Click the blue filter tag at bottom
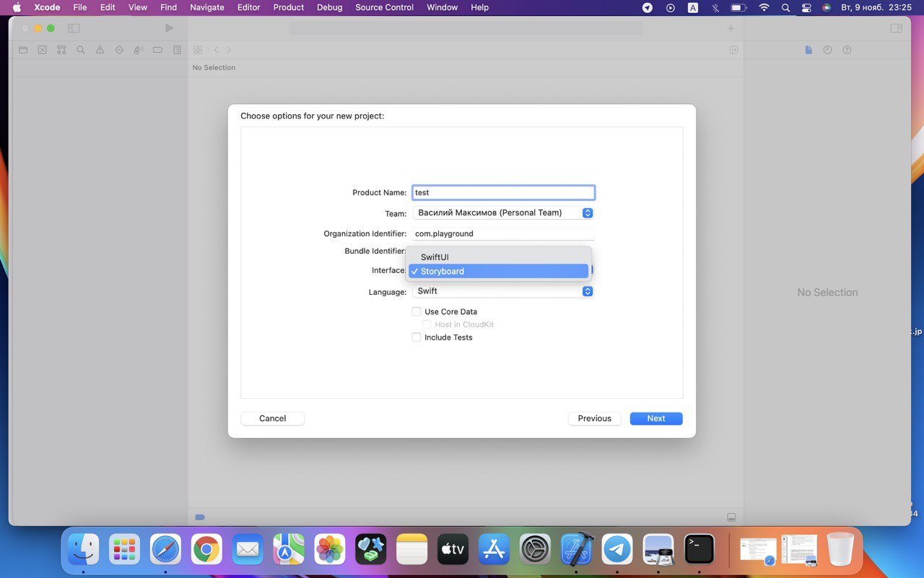 200,517
